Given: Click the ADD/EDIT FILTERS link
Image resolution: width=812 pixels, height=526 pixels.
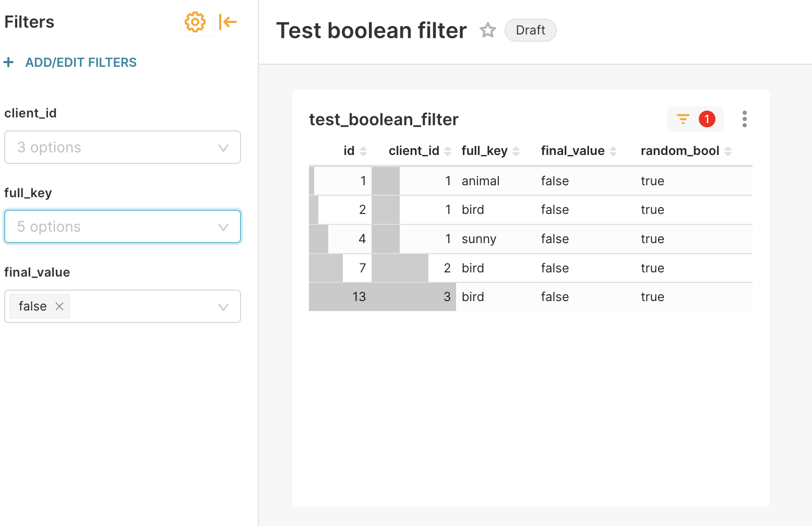Looking at the screenshot, I should 81,63.
